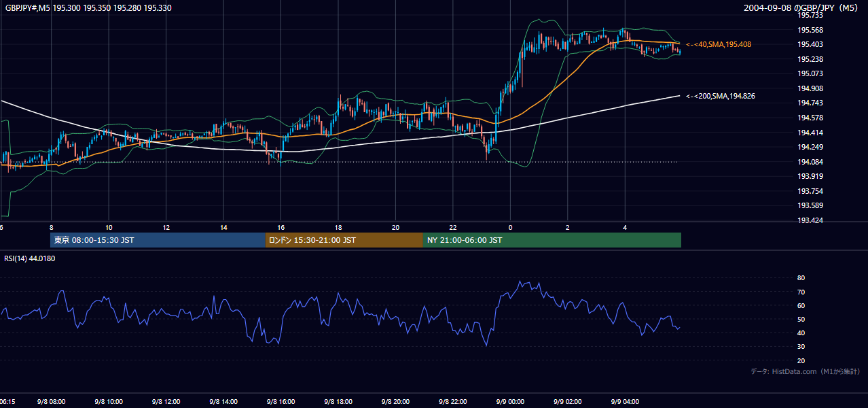Screen dimensions: 868x408
Task: Click the RSI scale value 70
Action: [801, 292]
